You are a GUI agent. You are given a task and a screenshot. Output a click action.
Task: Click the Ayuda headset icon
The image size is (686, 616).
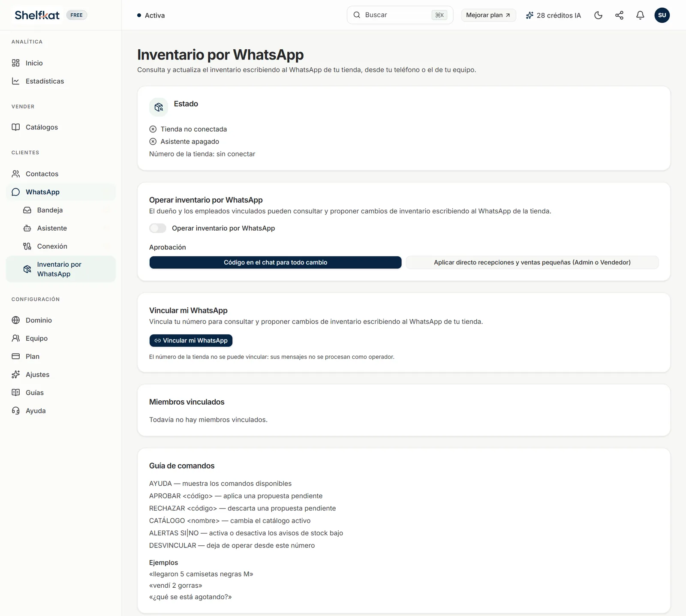coord(16,411)
